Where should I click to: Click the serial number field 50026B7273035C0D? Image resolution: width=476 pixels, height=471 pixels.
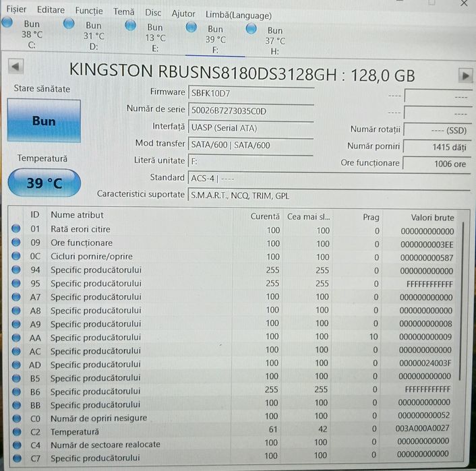click(x=251, y=111)
